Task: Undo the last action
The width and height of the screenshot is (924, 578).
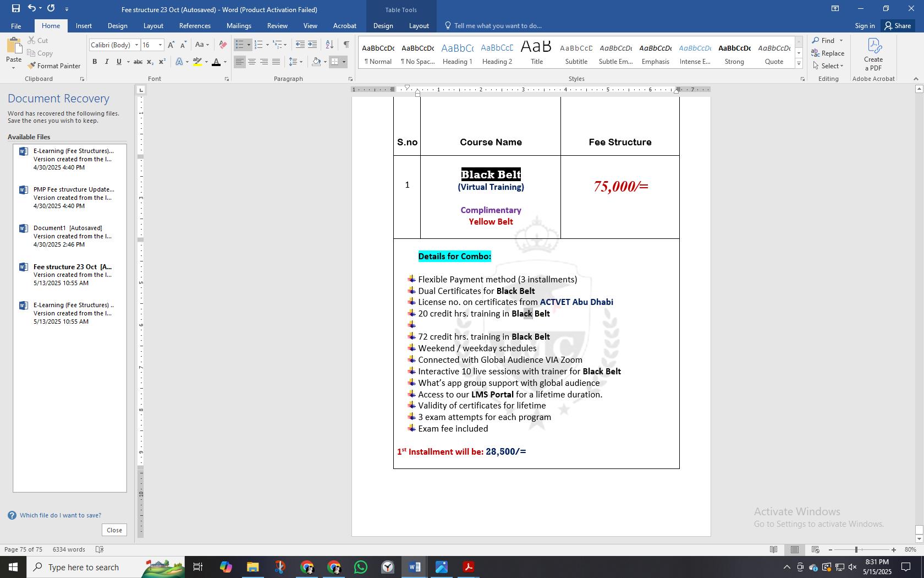Action: coord(32,8)
